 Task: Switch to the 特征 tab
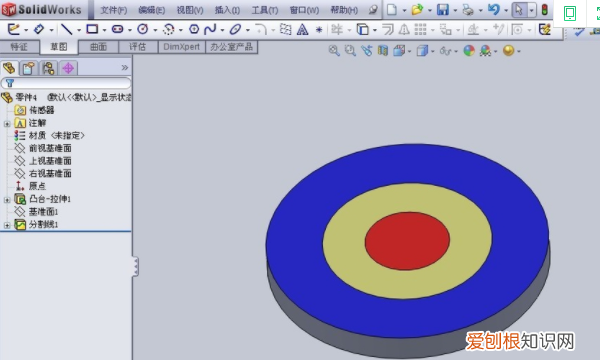pos(19,47)
